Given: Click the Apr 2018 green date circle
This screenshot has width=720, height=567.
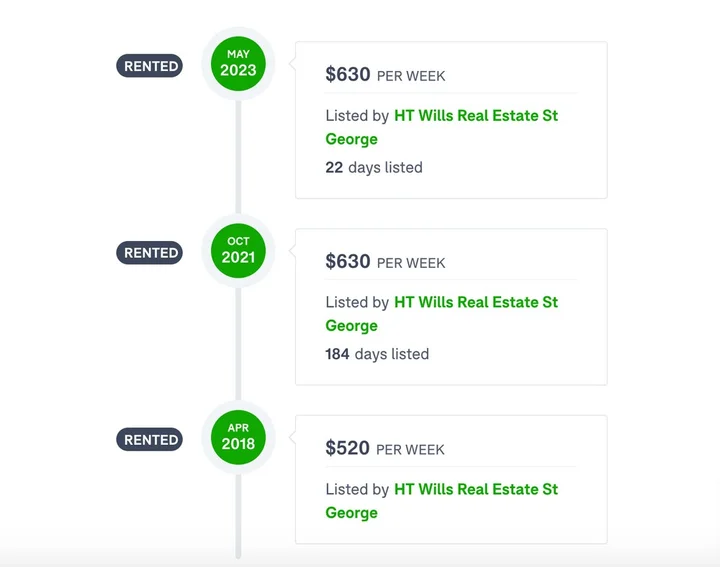Looking at the screenshot, I should pos(238,437).
